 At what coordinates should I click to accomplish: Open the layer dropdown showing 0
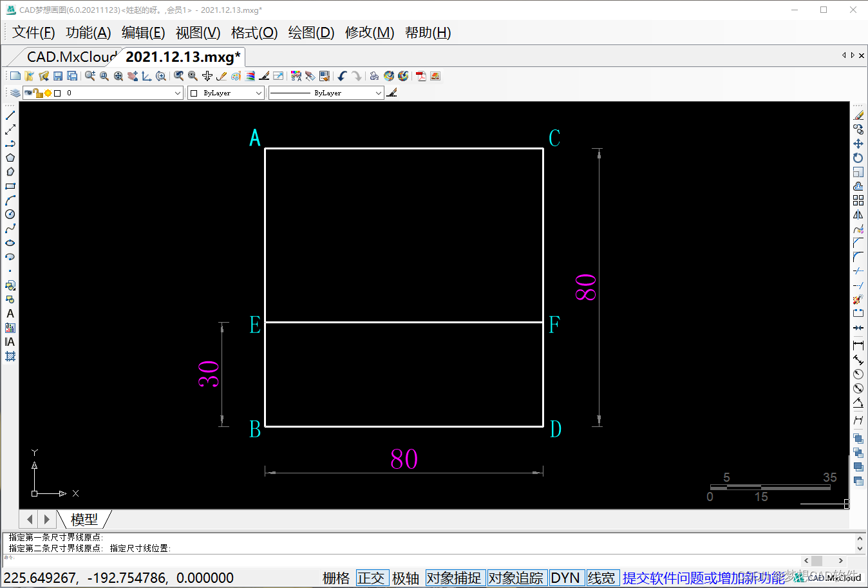103,93
